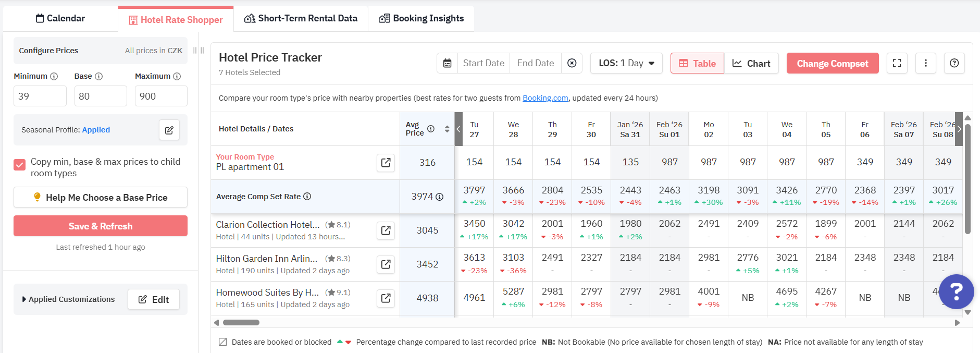Click the Minimum price info icon
980x353 pixels.
click(54, 76)
